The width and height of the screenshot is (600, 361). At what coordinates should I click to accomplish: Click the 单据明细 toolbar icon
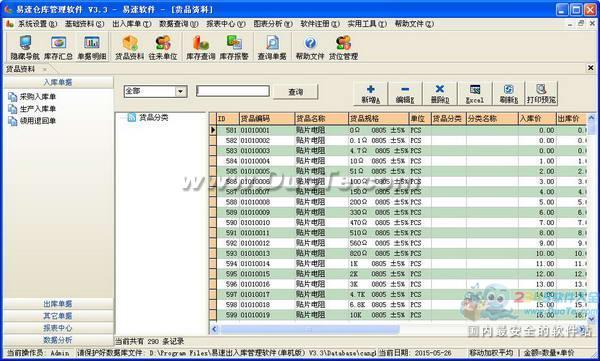92,47
